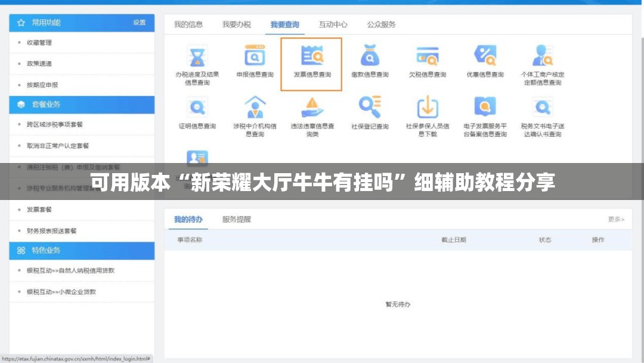Click 更多> link in todo panel
The width and height of the screenshot is (644, 363).
[x=616, y=220]
